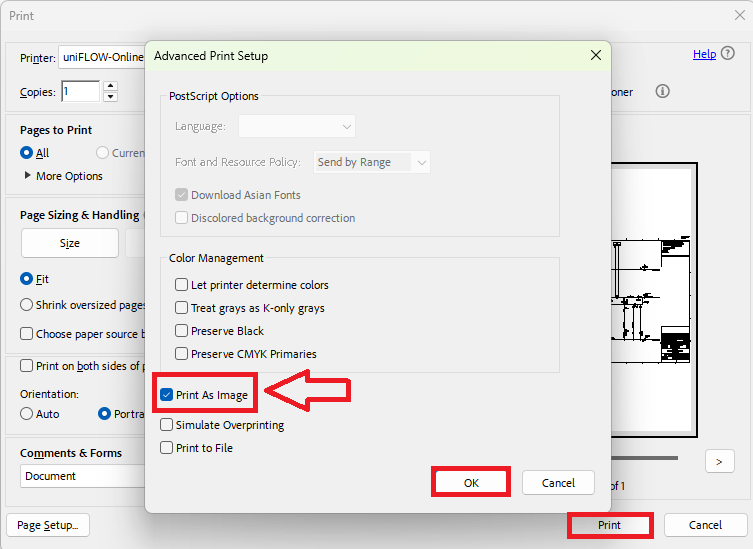
Task: Decrease copies with the down arrow
Action: click(x=110, y=97)
